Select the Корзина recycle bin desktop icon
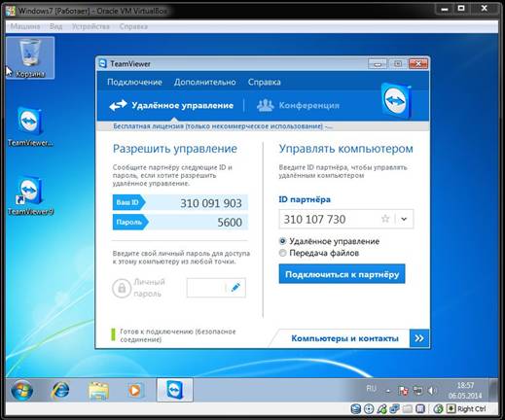 (x=30, y=57)
